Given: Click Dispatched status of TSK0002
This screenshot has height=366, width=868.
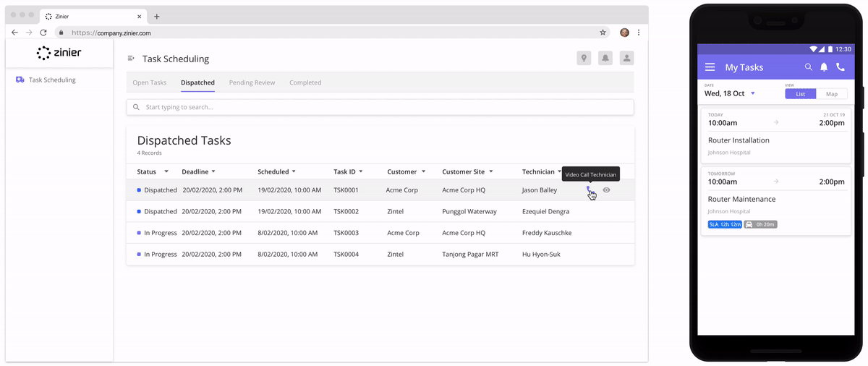Looking at the screenshot, I should tap(160, 212).
